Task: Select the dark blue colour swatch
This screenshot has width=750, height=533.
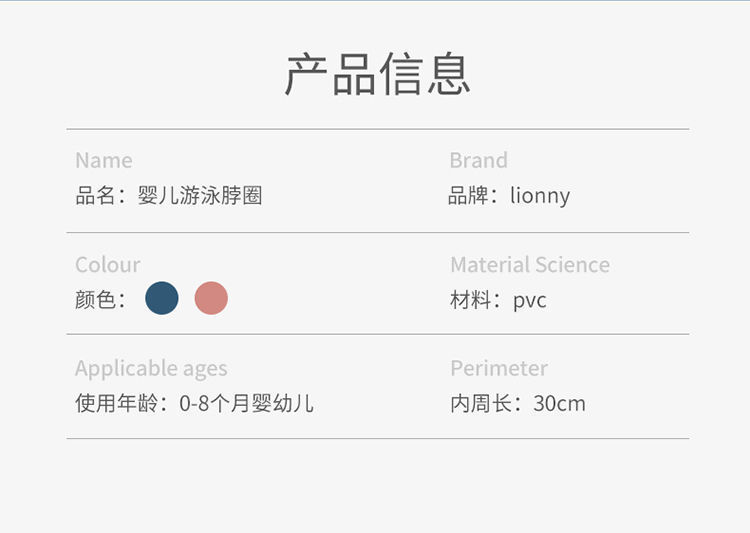Action: (x=162, y=298)
